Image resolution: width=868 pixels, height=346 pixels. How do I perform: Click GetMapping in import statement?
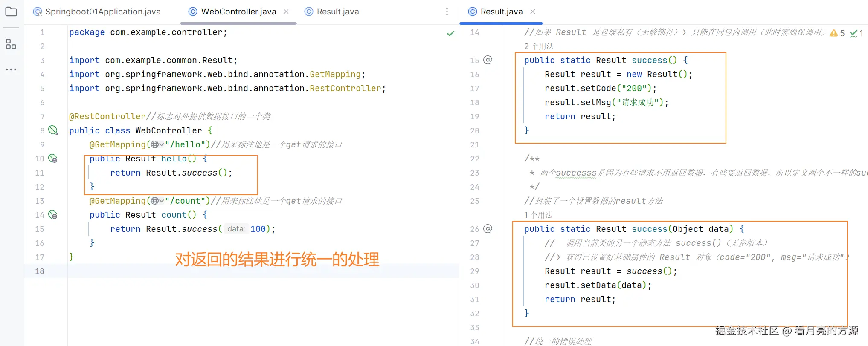(335, 74)
